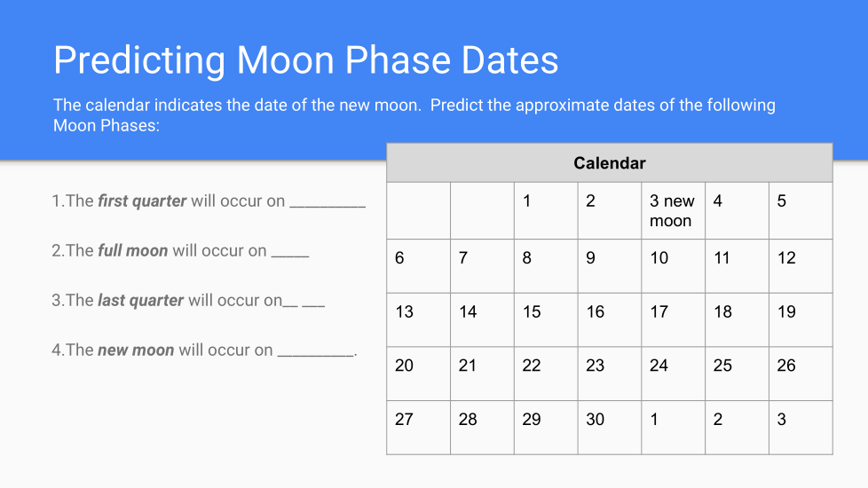Click the slide title 'Predicting Moon Phase Dates'
This screenshot has width=868, height=488.
pyautogui.click(x=306, y=60)
